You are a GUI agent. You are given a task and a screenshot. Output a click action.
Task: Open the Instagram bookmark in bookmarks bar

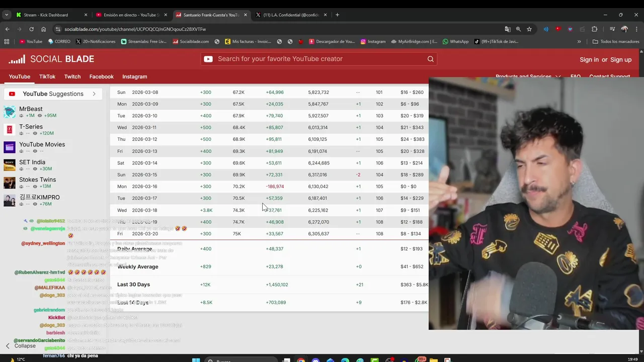[373, 42]
